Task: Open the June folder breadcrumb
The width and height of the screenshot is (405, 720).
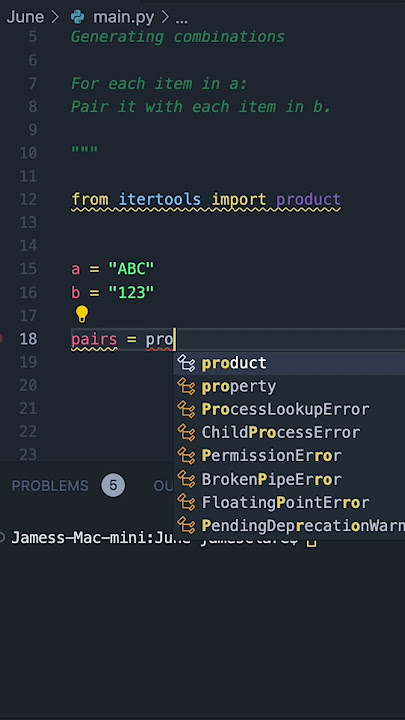Action: [25, 17]
